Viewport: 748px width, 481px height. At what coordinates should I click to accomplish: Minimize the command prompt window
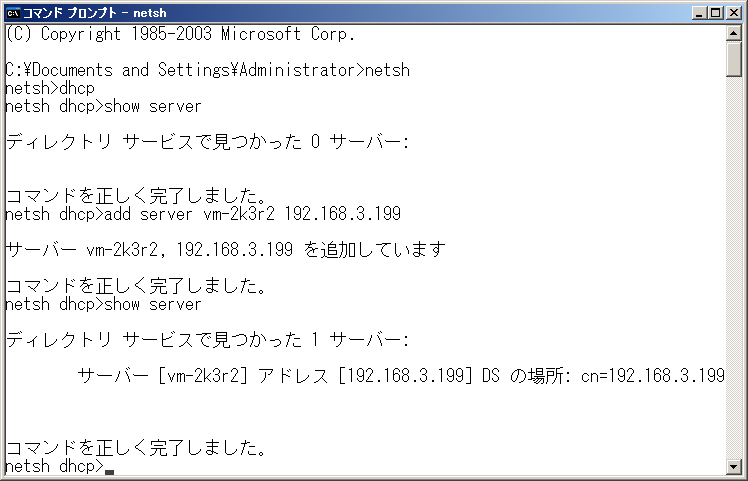(x=699, y=13)
